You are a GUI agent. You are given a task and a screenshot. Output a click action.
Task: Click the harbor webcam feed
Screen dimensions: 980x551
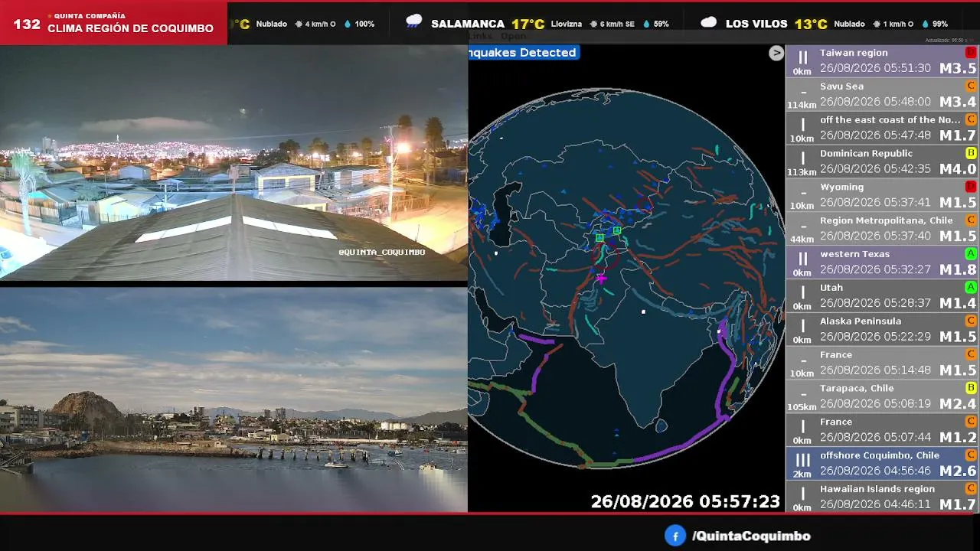234,399
